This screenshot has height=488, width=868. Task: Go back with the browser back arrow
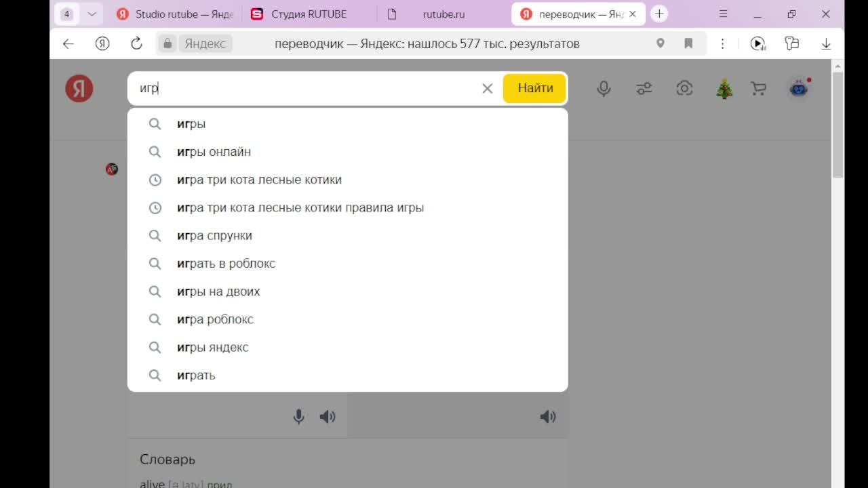coord(68,43)
